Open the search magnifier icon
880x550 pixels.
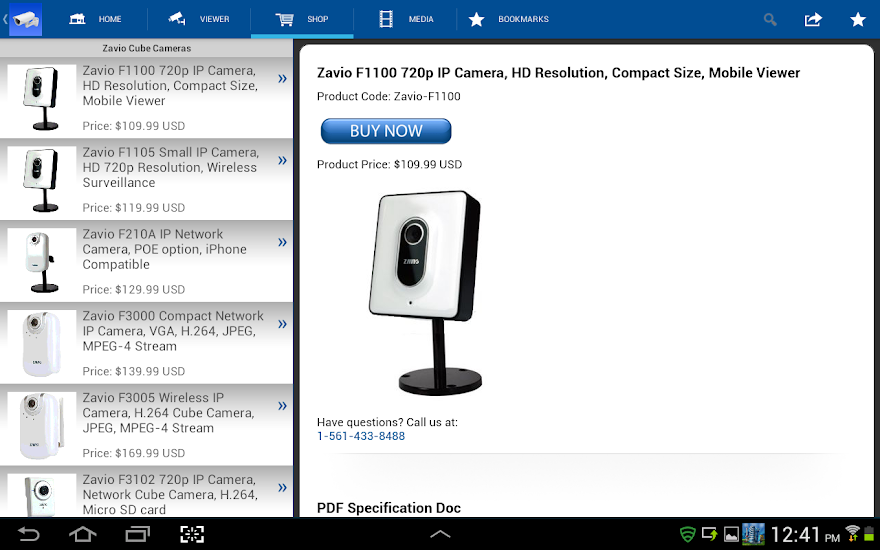point(770,20)
